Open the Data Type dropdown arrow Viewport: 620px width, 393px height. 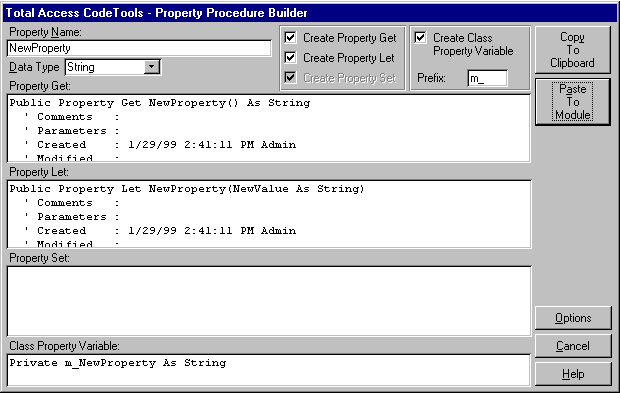(x=151, y=67)
